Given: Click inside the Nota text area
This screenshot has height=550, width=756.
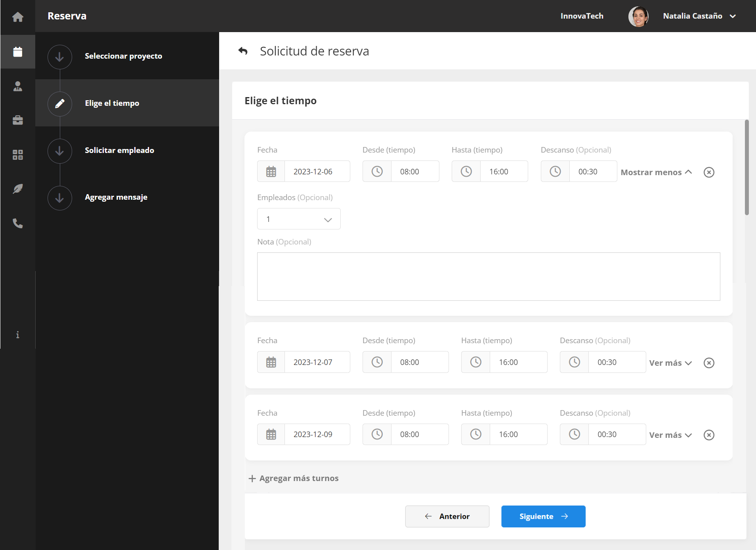Looking at the screenshot, I should pos(488,277).
